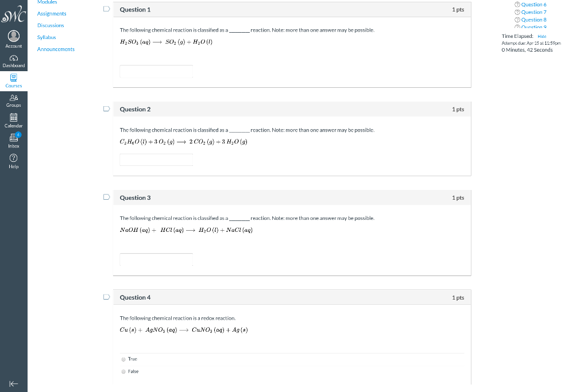Open the Calendar icon
The width and height of the screenshot is (588, 392).
click(x=13, y=119)
